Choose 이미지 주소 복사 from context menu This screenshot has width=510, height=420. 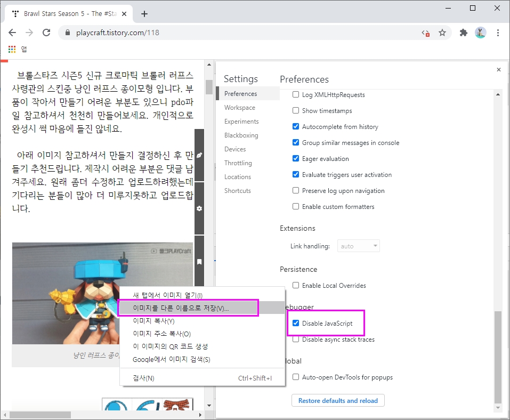pos(203,334)
